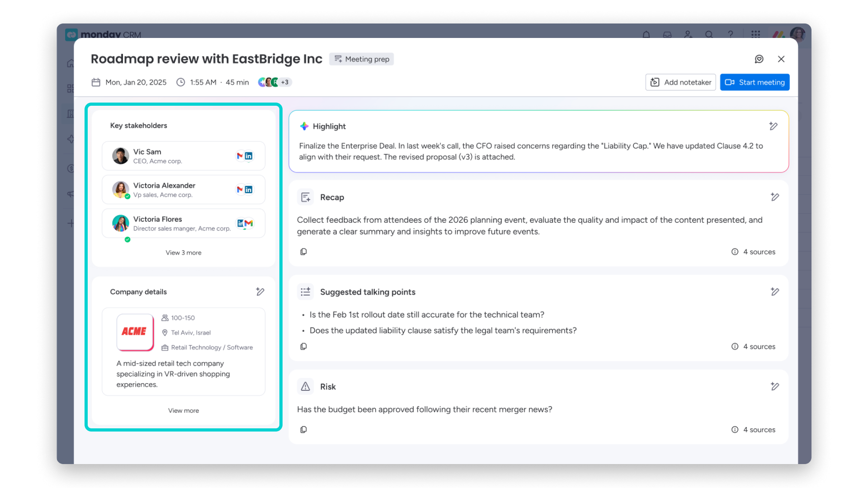Select Victoria Alexander's profile photo
This screenshot has width=868, height=488.
point(121,190)
